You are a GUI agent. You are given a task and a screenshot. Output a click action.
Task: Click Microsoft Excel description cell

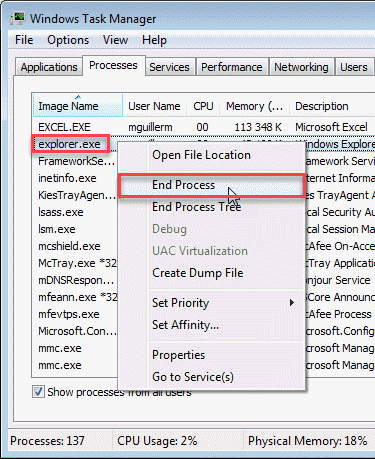pos(331,127)
